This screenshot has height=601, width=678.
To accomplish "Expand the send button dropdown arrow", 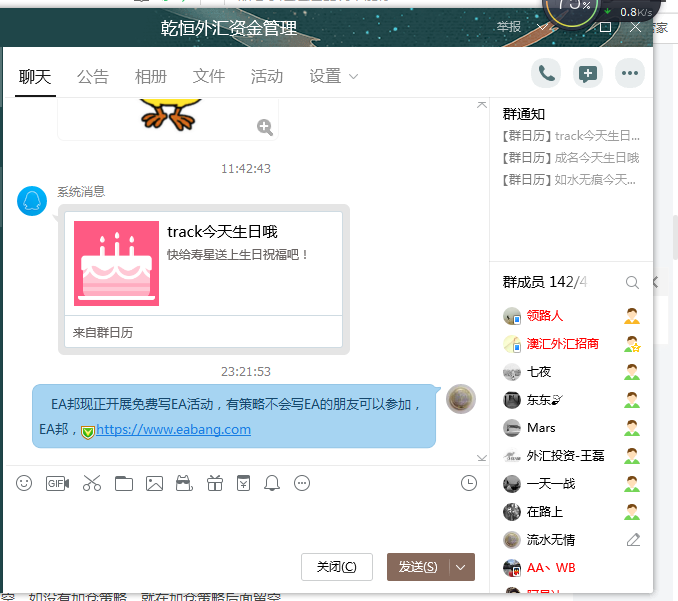I will [461, 567].
